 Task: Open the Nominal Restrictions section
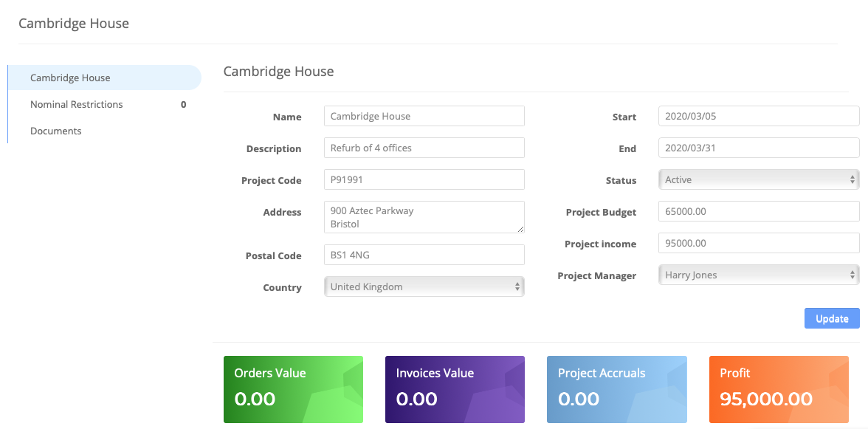(x=105, y=104)
